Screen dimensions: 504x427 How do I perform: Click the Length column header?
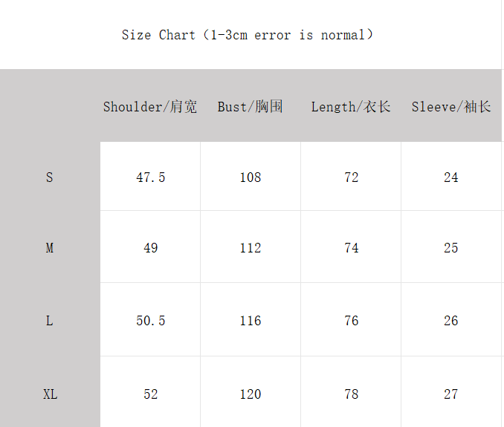pos(351,107)
